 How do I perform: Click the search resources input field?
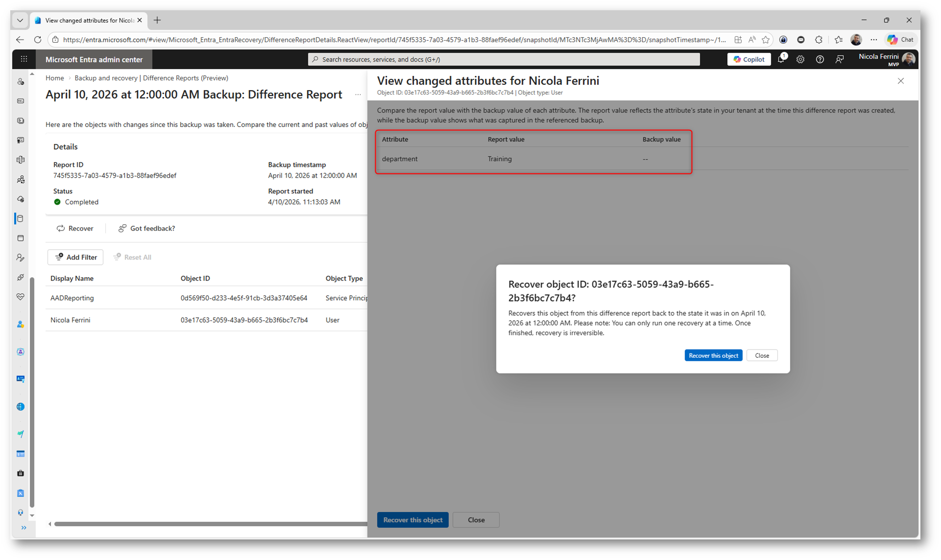504,59
